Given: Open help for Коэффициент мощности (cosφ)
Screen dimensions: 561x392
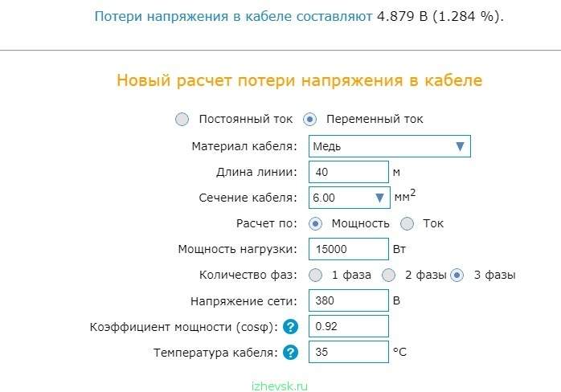Looking at the screenshot, I should click(290, 327).
